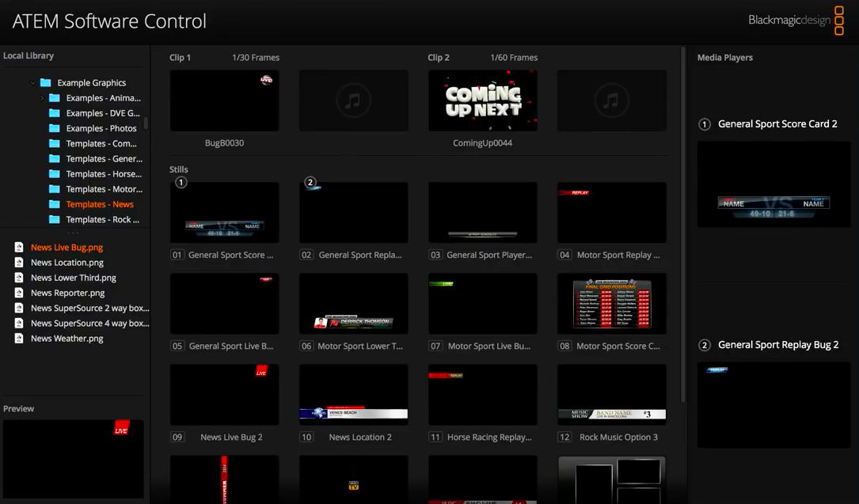The width and height of the screenshot is (859, 504).
Task: Select the BugB0030 clip thumbnail
Action: point(224,100)
